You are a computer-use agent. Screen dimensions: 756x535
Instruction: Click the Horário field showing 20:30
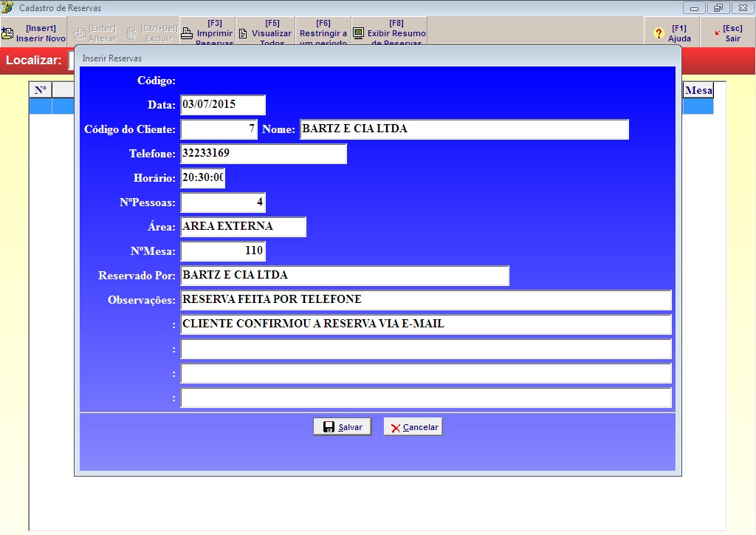(x=203, y=178)
